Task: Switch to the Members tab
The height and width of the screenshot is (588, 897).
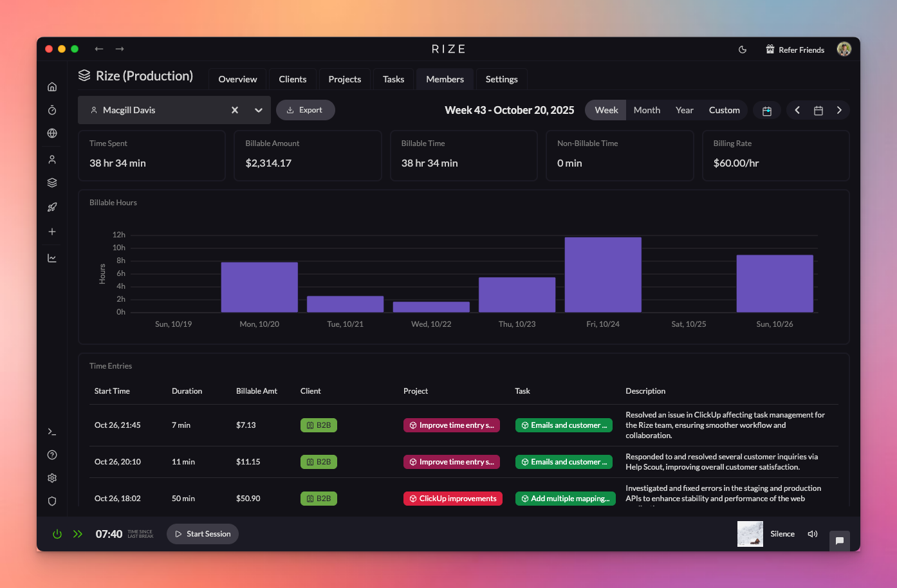Action: click(x=445, y=79)
